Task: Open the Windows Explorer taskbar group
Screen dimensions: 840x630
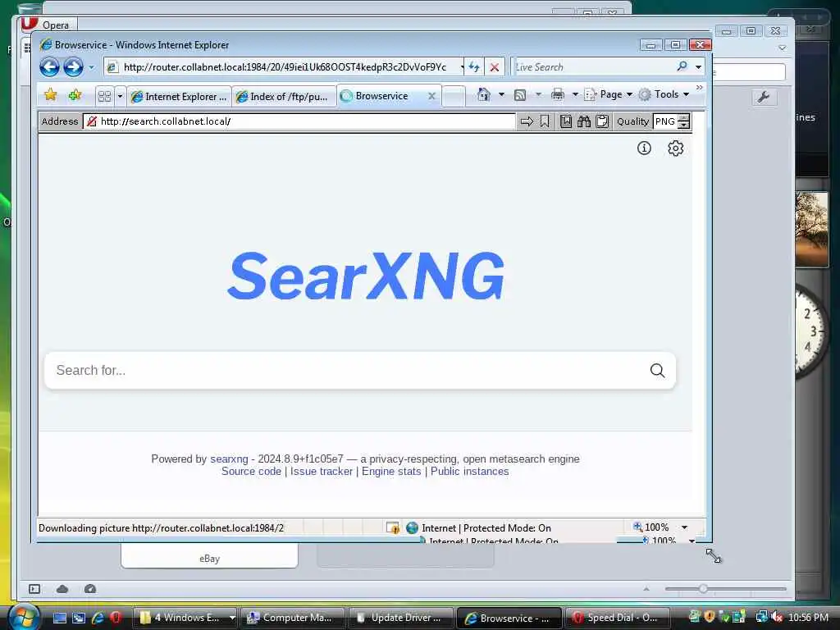Action: coord(185,618)
